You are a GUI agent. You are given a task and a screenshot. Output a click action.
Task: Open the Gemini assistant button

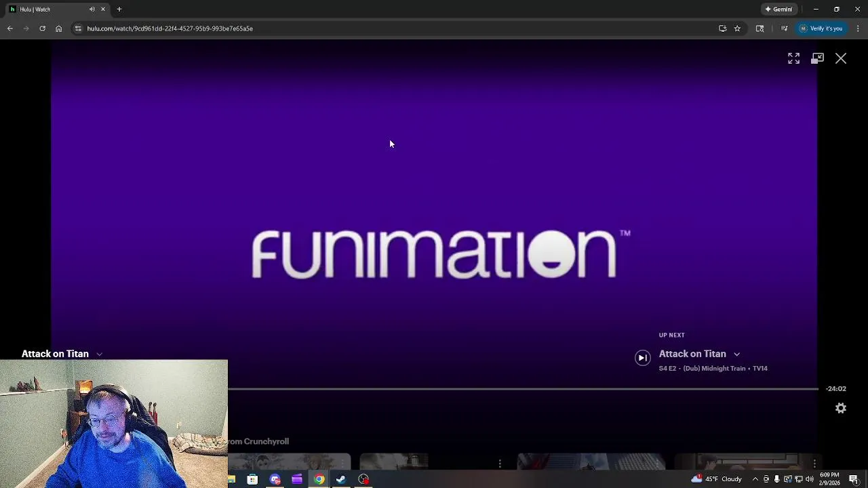click(778, 9)
